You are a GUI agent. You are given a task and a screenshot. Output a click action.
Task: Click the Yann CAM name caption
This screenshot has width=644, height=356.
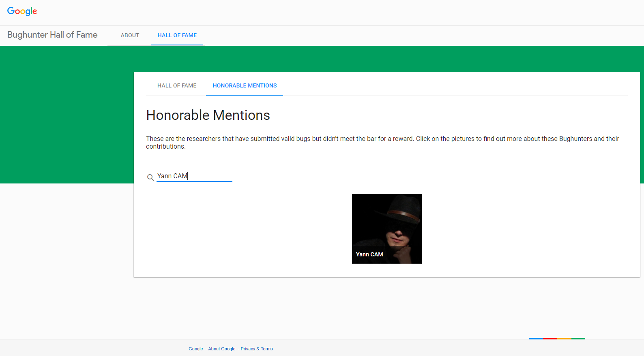pyautogui.click(x=369, y=254)
